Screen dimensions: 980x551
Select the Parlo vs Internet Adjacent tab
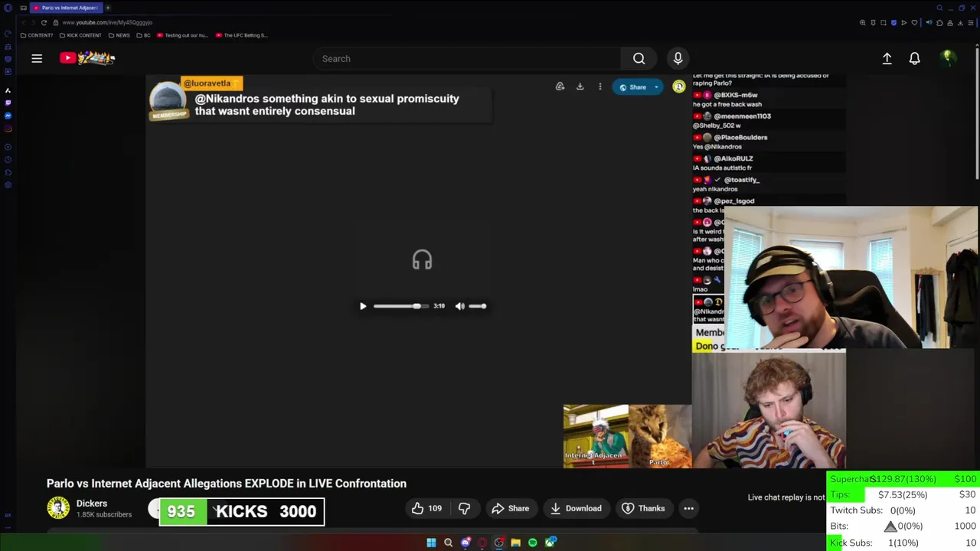(66, 8)
